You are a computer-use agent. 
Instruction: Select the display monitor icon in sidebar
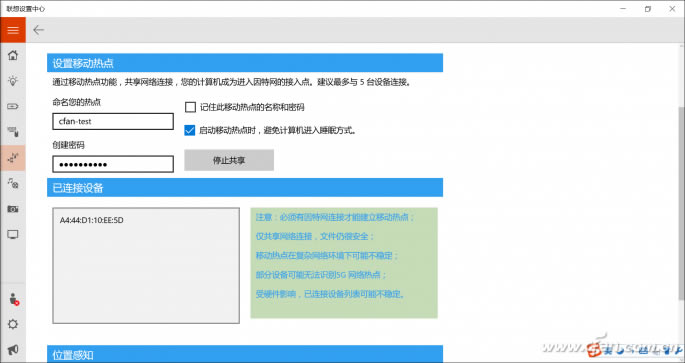pyautogui.click(x=13, y=235)
